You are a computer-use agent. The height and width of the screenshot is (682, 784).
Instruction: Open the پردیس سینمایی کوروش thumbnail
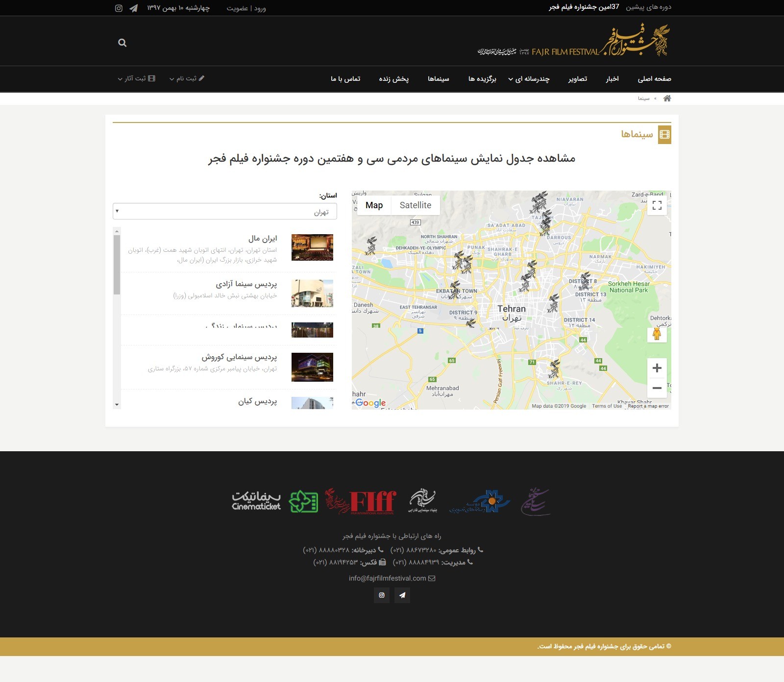click(x=312, y=367)
